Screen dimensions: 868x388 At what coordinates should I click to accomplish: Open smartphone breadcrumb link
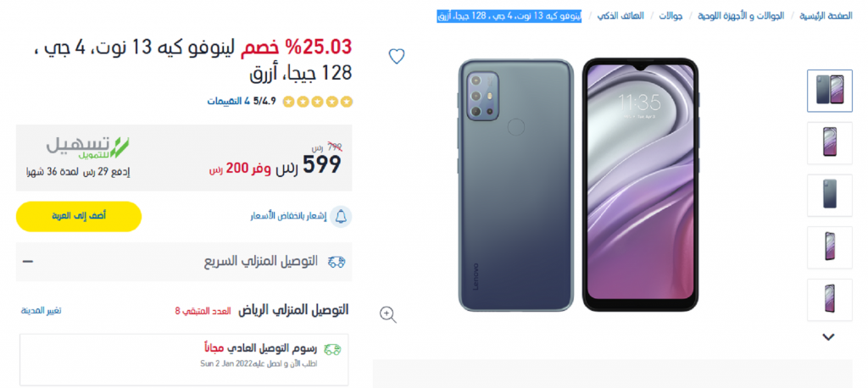[620, 16]
